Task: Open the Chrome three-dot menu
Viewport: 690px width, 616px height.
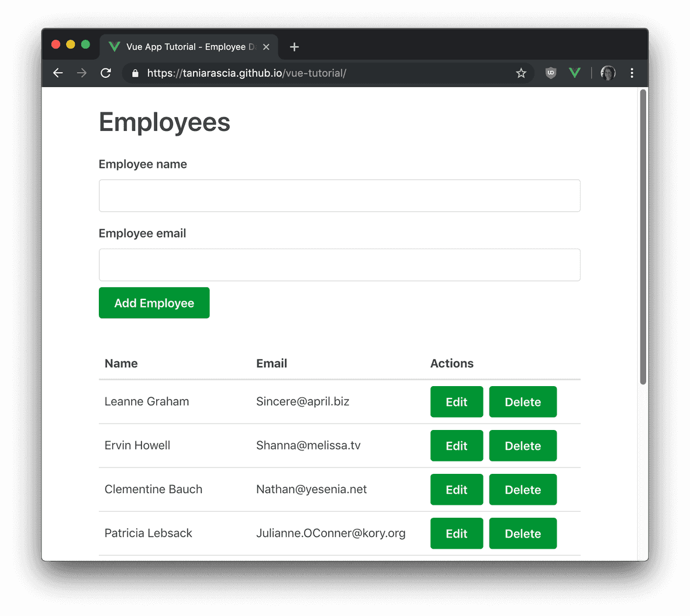Action: click(632, 73)
